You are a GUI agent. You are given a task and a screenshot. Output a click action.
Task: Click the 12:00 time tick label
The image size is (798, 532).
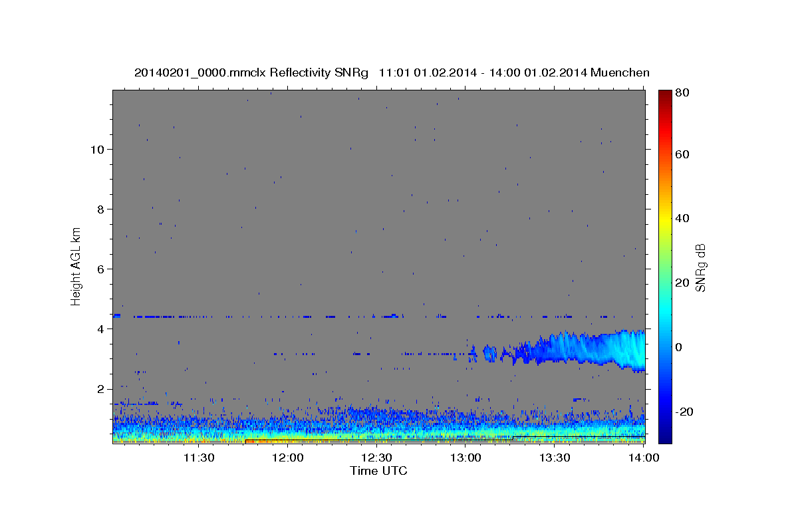(x=287, y=458)
